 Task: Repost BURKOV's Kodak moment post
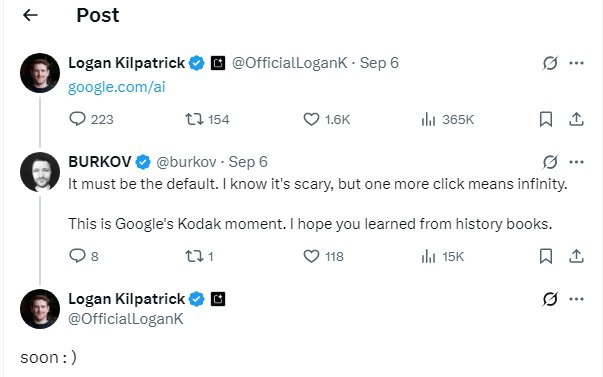pyautogui.click(x=199, y=256)
